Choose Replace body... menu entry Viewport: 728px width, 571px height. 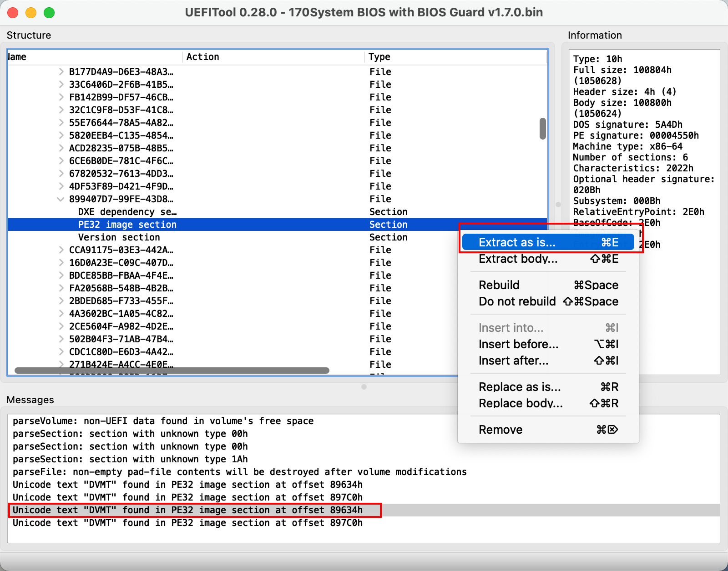click(548, 403)
